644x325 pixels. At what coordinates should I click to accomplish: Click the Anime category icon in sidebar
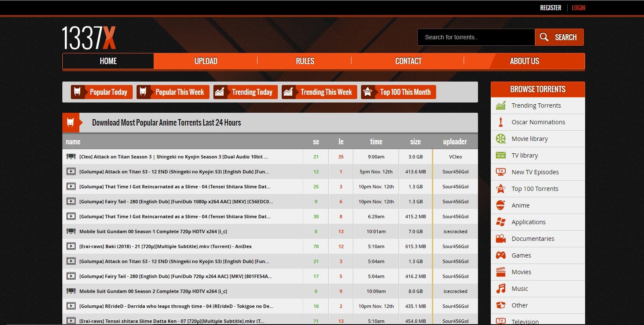[x=501, y=205]
